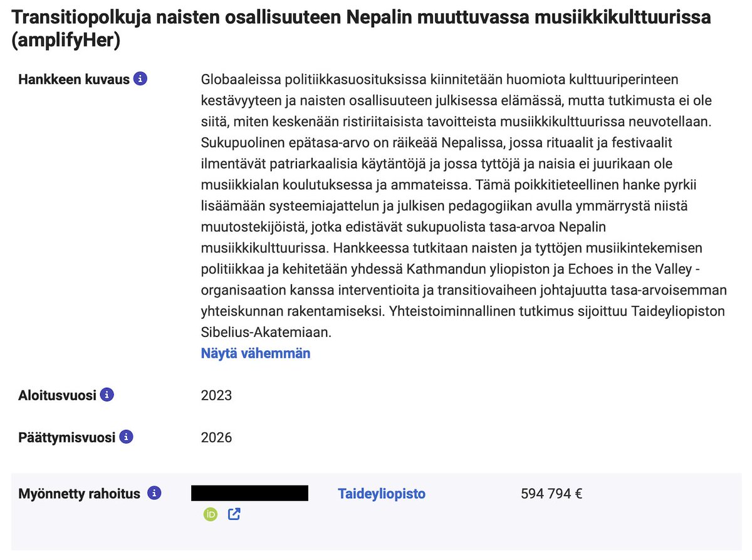Viewport: 752px width, 560px height.
Task: Click info icon next to Hankkeen kuvaus
Action: pos(140,80)
